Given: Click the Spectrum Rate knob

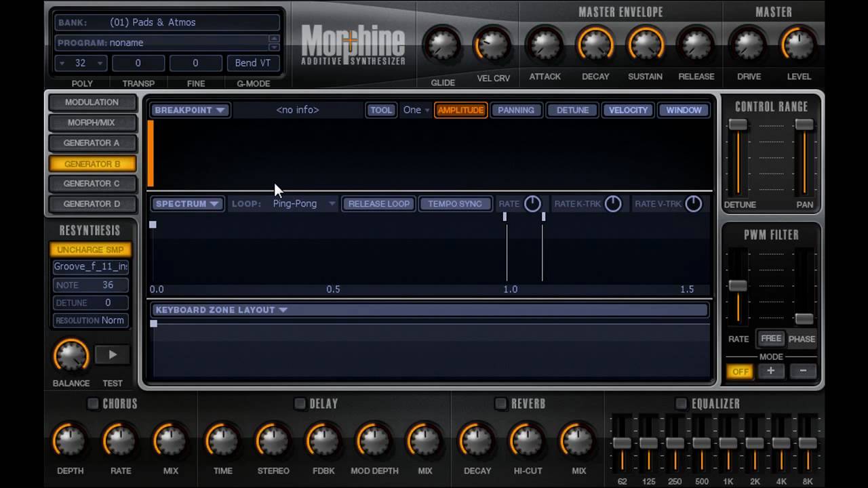Looking at the screenshot, I should click(x=532, y=203).
